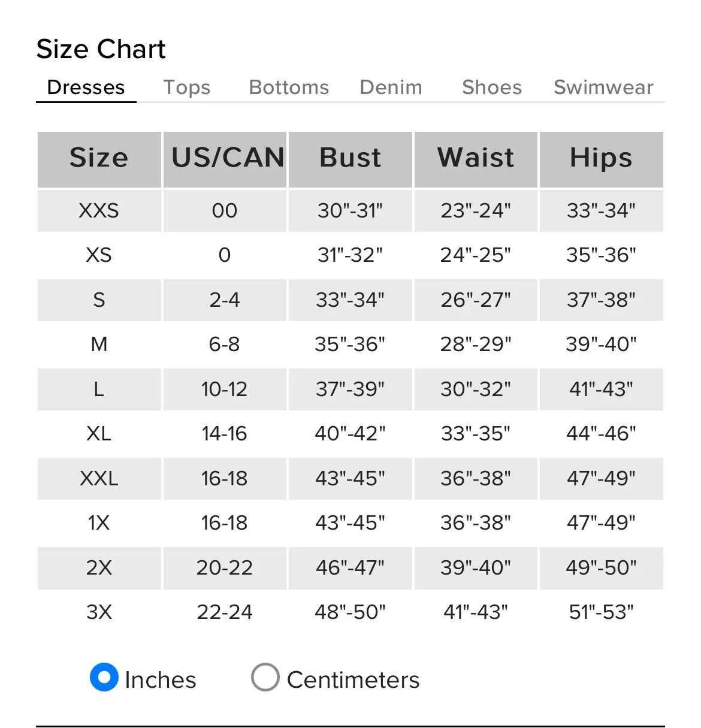Click the Size column header
The width and height of the screenshot is (701, 728).
click(99, 158)
